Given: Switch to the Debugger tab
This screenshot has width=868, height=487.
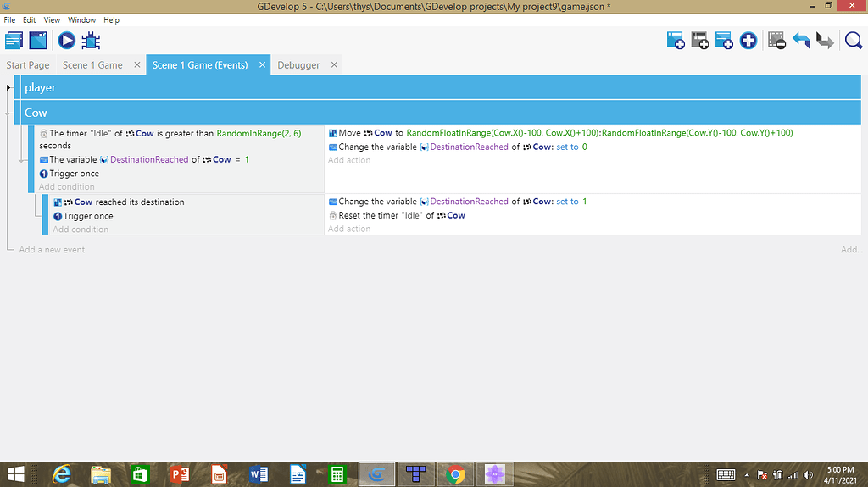Looking at the screenshot, I should click(298, 65).
